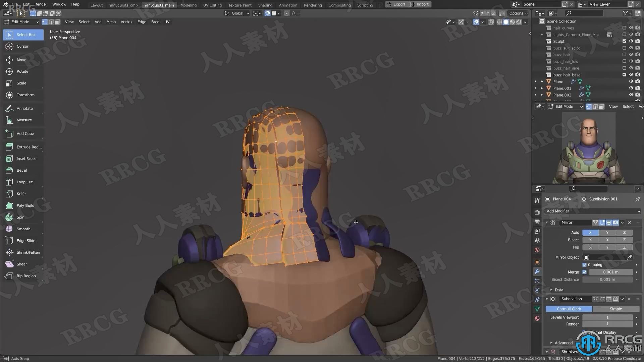Switch to the UV Editing workspace tab
Viewport: 644px width, 362px height.
pyautogui.click(x=212, y=5)
